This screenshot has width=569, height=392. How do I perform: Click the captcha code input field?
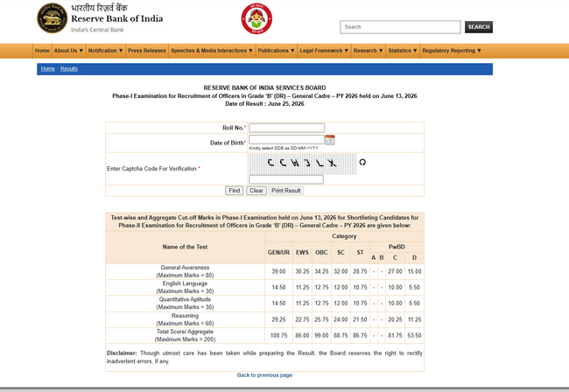(286, 179)
